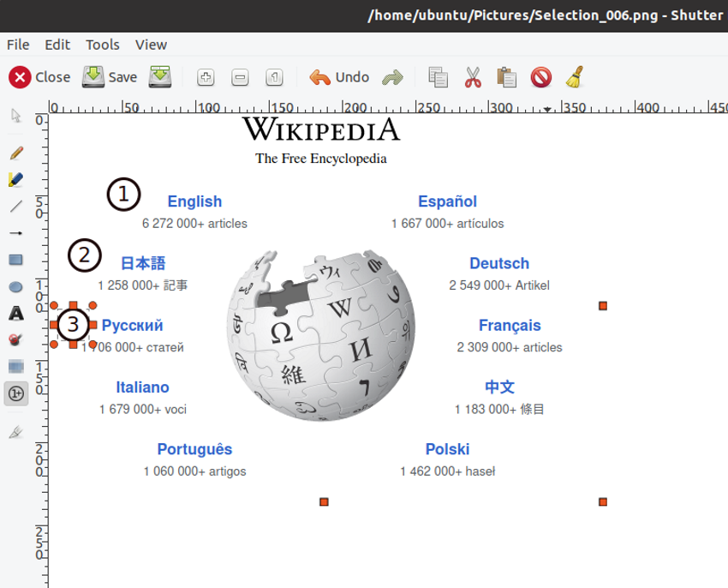Click the bottom-center canvas resize handle

pos(324,501)
